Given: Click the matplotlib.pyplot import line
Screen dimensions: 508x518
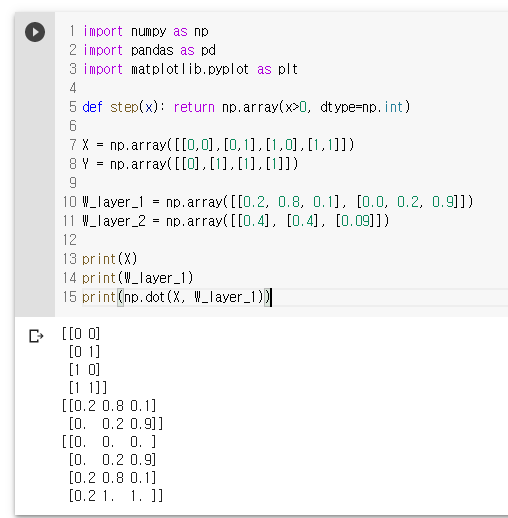Looking at the screenshot, I should pyautogui.click(x=190, y=69).
